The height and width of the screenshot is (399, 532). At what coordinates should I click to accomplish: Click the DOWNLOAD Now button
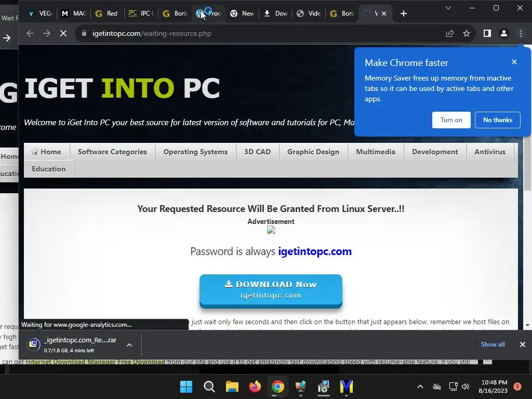(x=271, y=290)
